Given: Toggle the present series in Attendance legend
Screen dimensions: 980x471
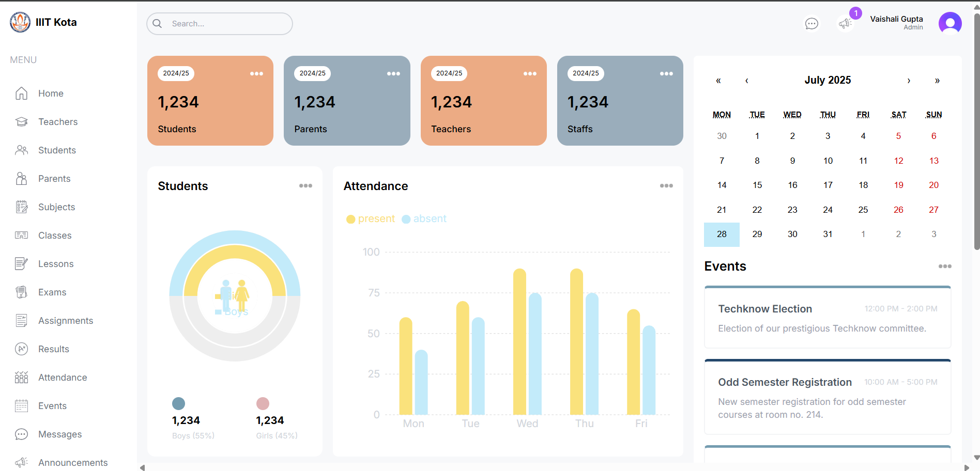Looking at the screenshot, I should point(370,218).
